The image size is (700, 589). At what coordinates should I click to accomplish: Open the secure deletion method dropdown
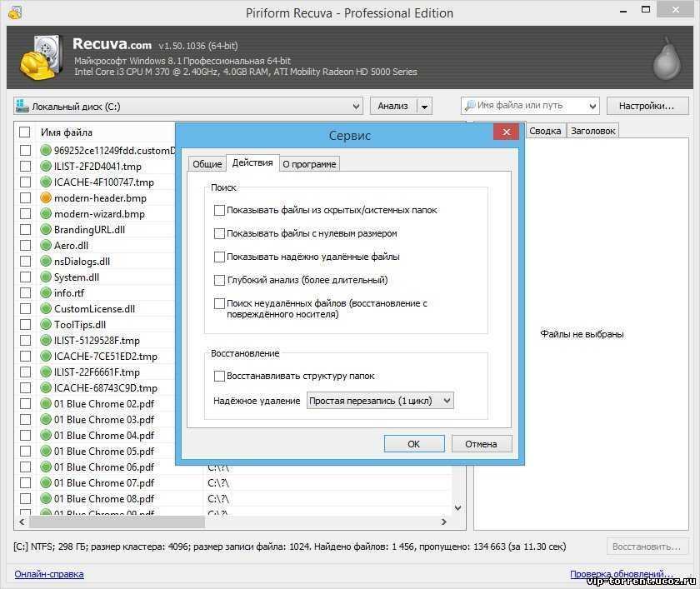coord(380,401)
